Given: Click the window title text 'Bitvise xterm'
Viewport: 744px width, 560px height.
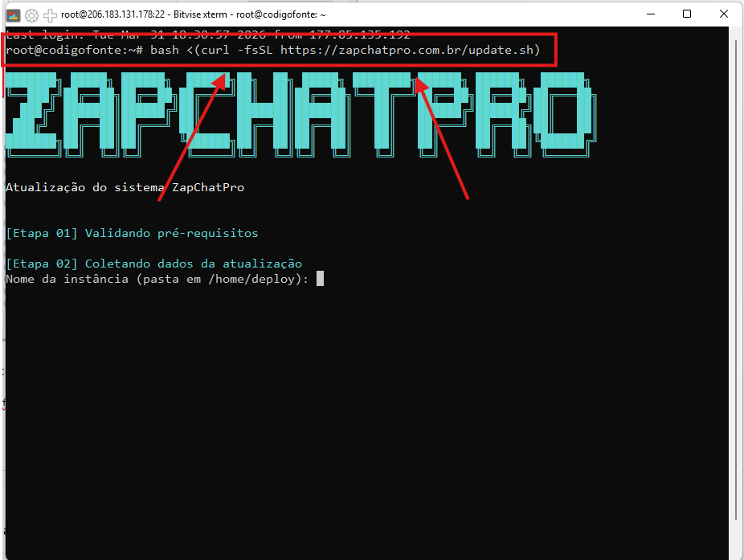Looking at the screenshot, I should (x=200, y=14).
